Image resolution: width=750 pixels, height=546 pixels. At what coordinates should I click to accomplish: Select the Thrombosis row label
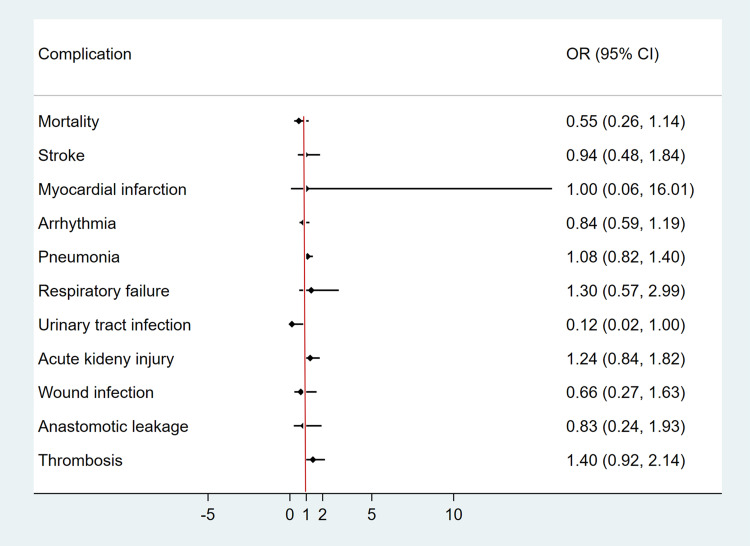pyautogui.click(x=80, y=461)
